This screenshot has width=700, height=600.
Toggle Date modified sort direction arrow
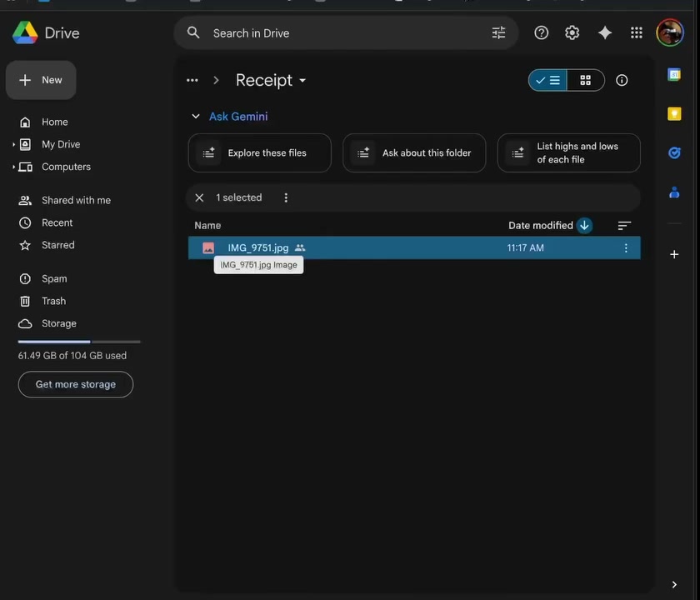(x=584, y=226)
